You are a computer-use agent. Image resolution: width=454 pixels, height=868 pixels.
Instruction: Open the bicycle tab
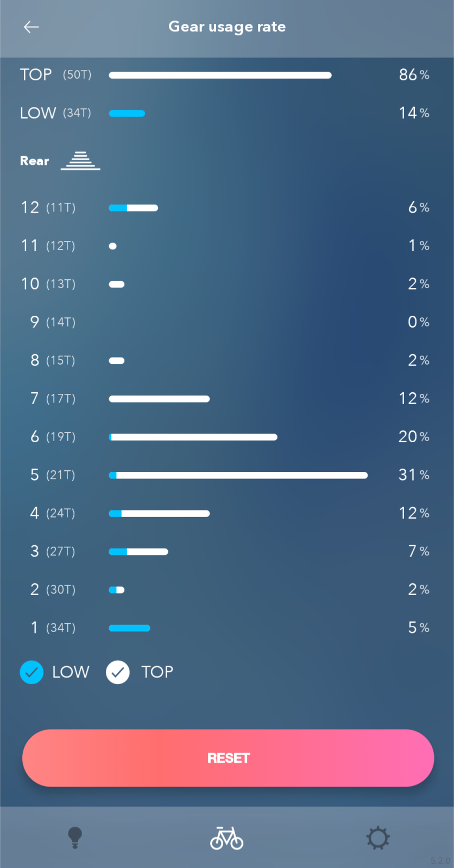coord(226,838)
